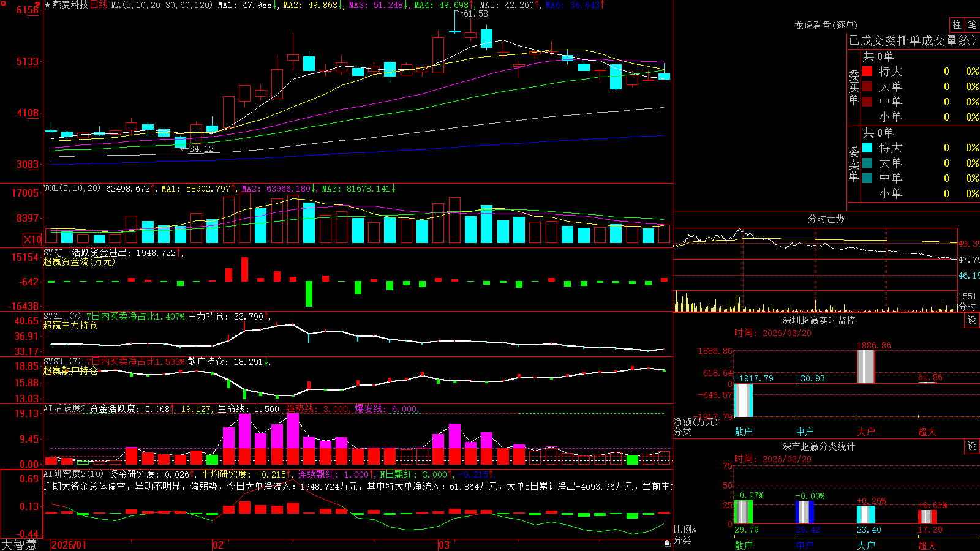Click the teal 中单 swatch under 委卖单
This screenshot has width=980, height=551.
[x=867, y=178]
